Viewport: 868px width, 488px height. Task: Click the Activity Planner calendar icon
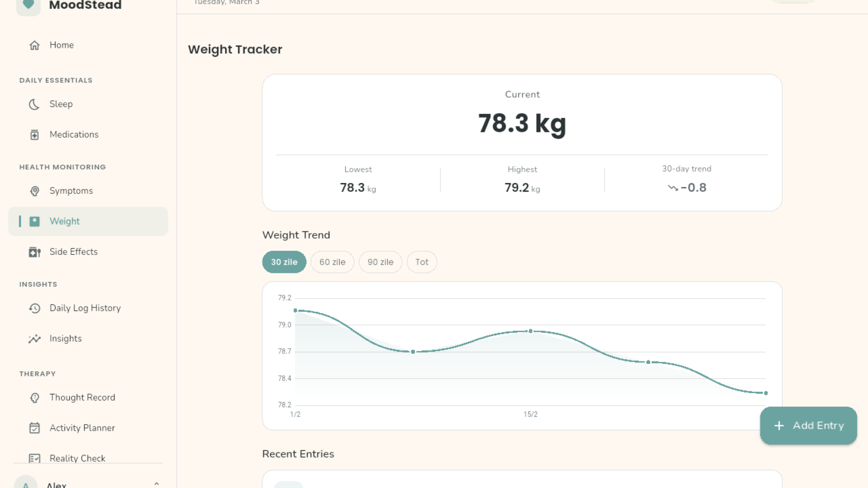[34, 428]
